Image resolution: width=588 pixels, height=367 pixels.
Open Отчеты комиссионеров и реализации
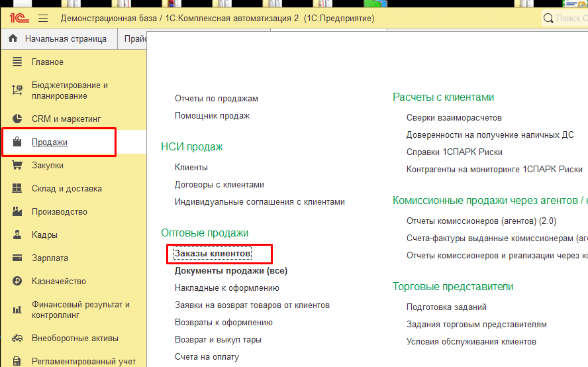[x=497, y=256]
